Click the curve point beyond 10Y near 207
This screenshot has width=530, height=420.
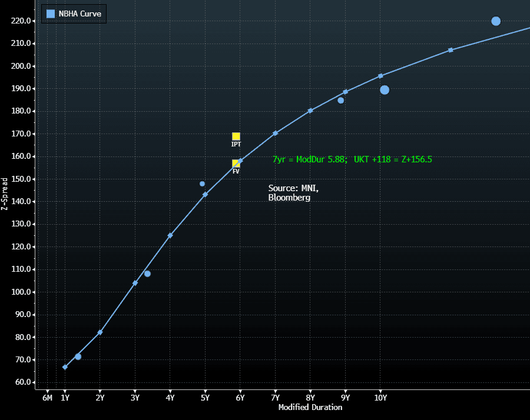450,50
